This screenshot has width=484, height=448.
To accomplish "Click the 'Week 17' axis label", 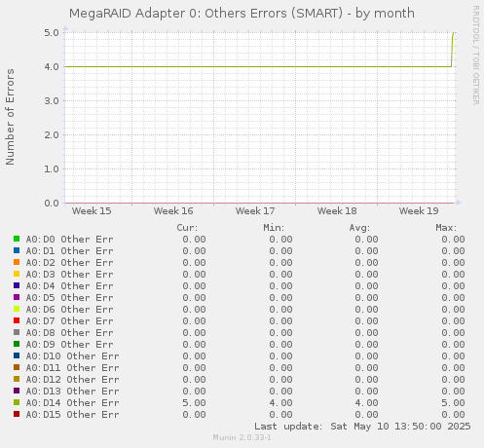I will pyautogui.click(x=255, y=211).
